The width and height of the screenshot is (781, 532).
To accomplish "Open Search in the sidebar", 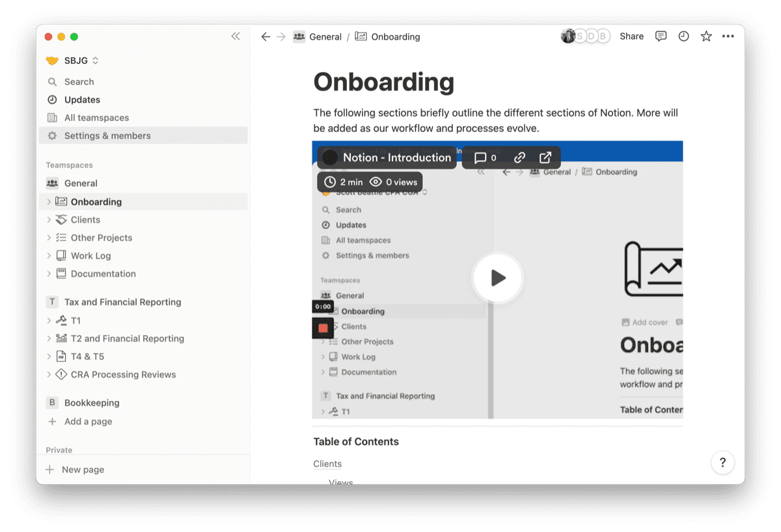I will (143, 82).
